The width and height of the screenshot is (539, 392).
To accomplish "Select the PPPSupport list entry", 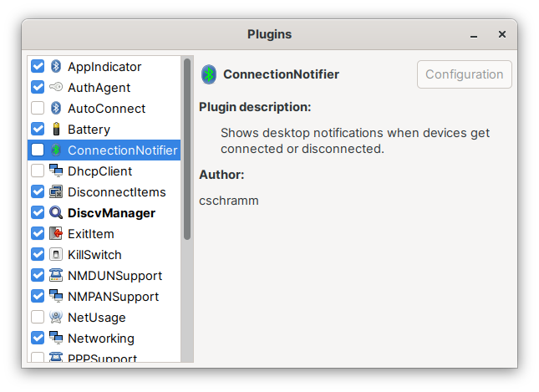I will [x=104, y=357].
